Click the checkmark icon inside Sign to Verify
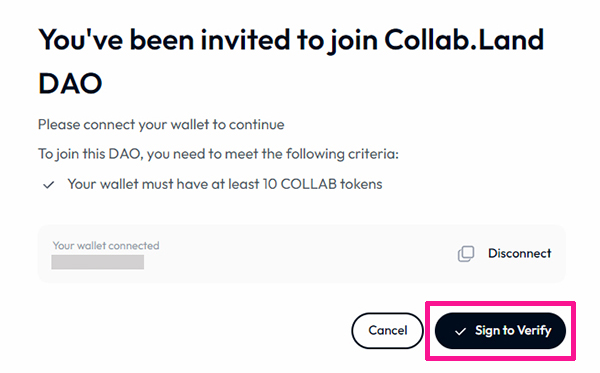The width and height of the screenshot is (600, 373). pyautogui.click(x=460, y=331)
